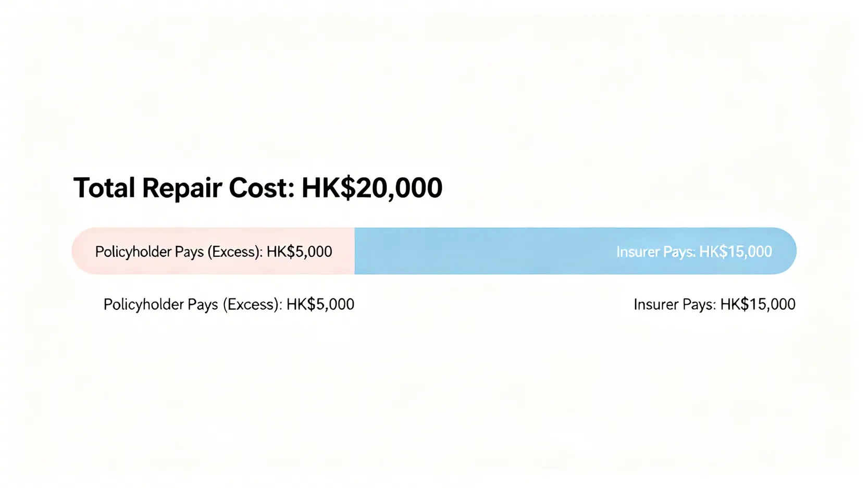Click black HK$15,000 amount below the bar

point(758,305)
